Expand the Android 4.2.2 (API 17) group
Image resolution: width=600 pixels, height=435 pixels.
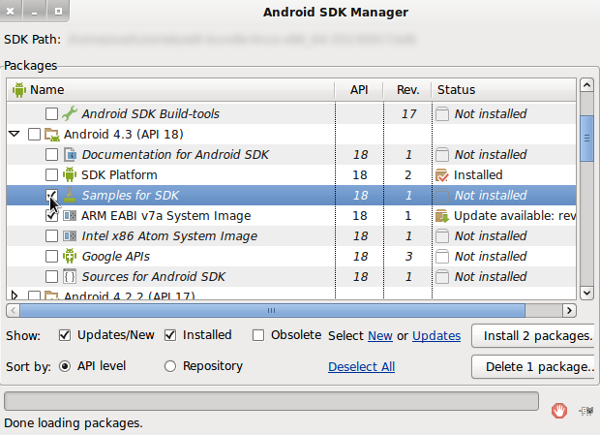point(14,296)
